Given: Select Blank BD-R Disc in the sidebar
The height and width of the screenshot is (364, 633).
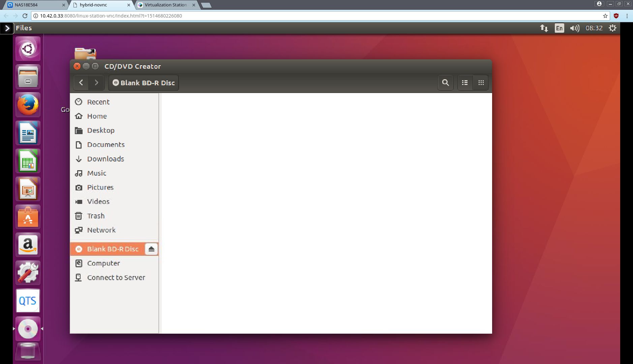Looking at the screenshot, I should tap(107, 249).
